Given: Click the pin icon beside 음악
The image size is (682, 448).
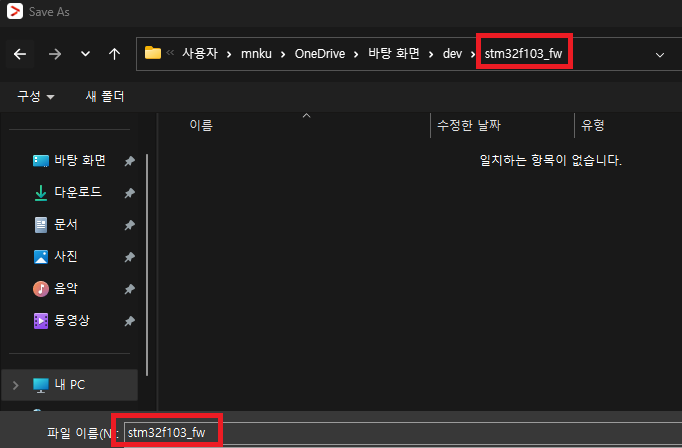Looking at the screenshot, I should pyautogui.click(x=129, y=289).
